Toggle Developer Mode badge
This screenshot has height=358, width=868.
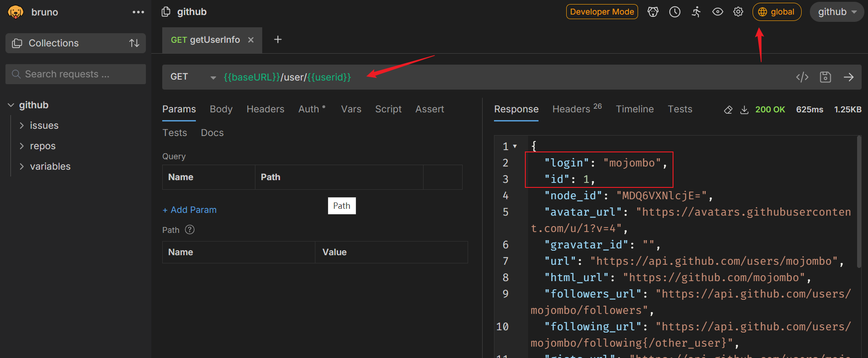[602, 12]
